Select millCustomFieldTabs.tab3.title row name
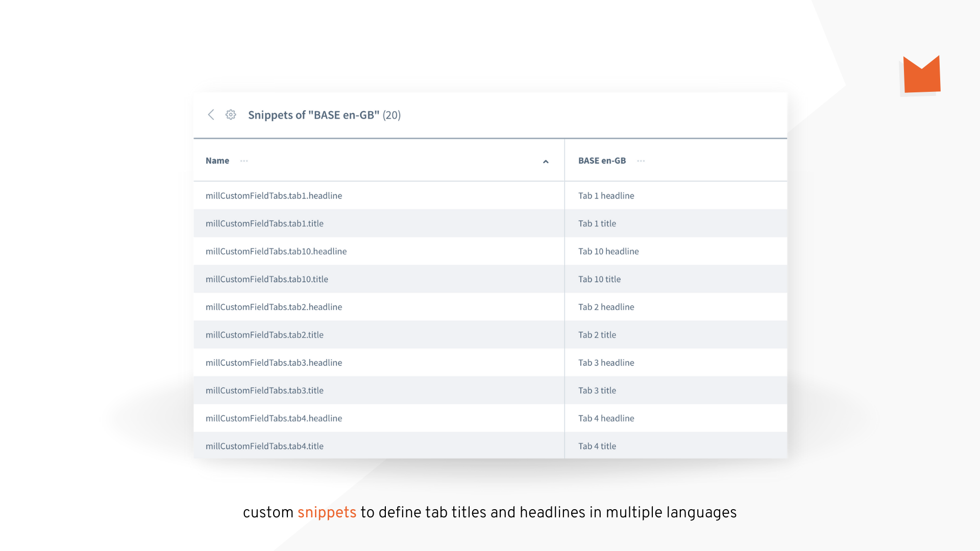Image resolution: width=980 pixels, height=551 pixels. [264, 390]
